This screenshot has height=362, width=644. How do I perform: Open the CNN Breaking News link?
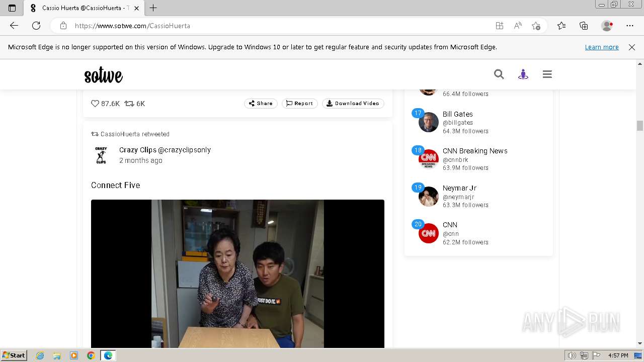tap(475, 151)
